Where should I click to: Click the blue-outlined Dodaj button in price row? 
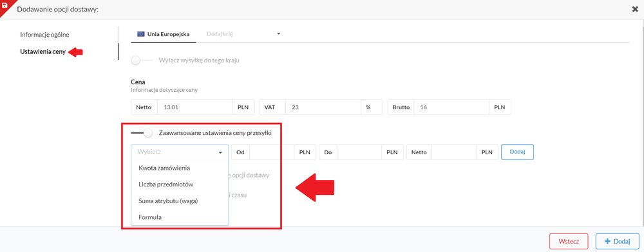click(517, 152)
